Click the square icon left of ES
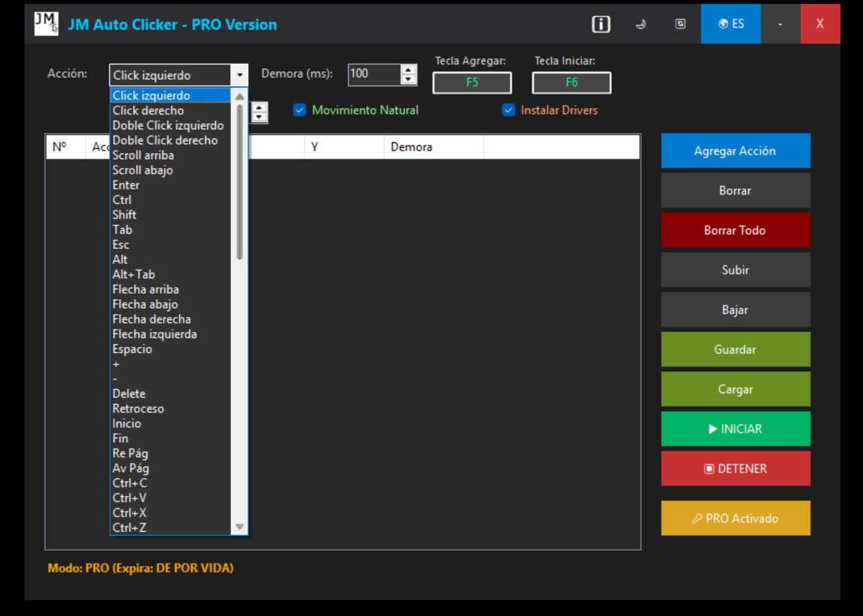Viewport: 863px width, 616px height. pyautogui.click(x=680, y=24)
